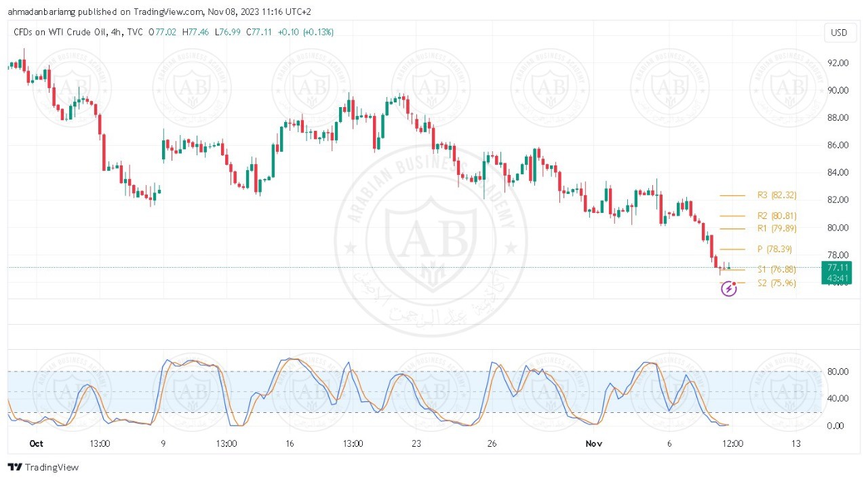Click the 88.00 price axis label
868x480 pixels.
click(x=839, y=118)
